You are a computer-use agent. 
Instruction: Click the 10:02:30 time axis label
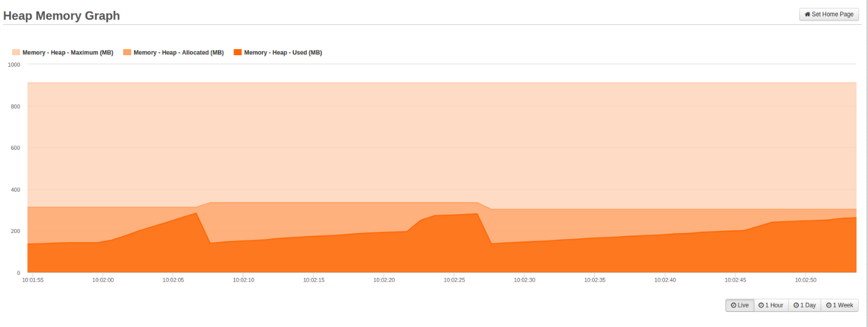coord(524,280)
